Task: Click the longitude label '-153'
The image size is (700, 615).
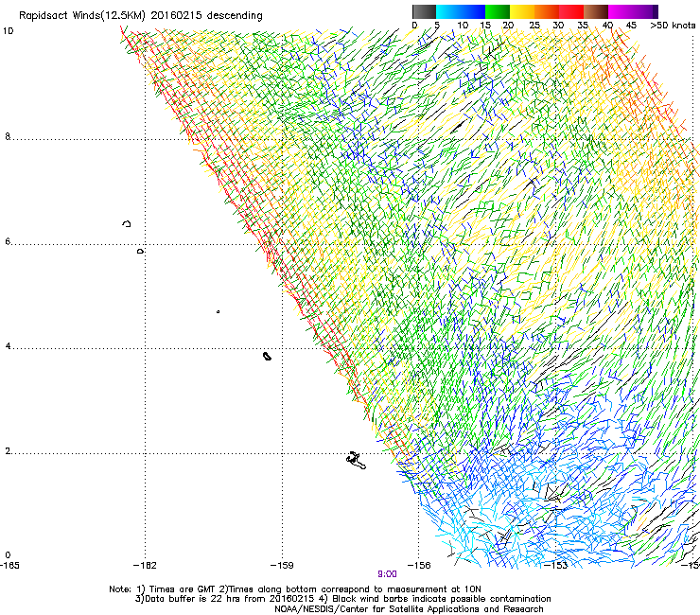Action: point(556,565)
